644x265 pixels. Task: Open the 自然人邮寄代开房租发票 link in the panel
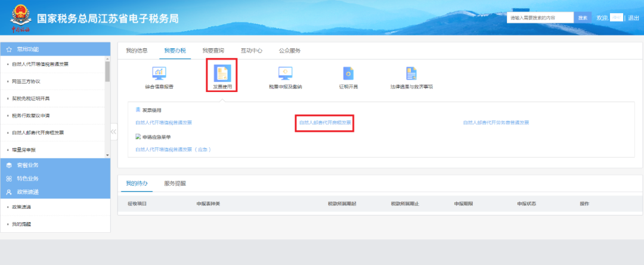point(325,122)
